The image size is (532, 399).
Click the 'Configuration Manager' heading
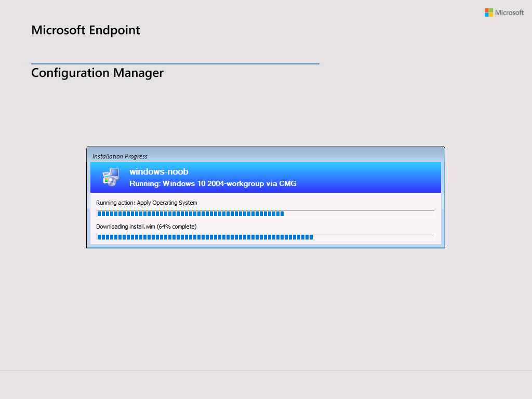point(97,73)
